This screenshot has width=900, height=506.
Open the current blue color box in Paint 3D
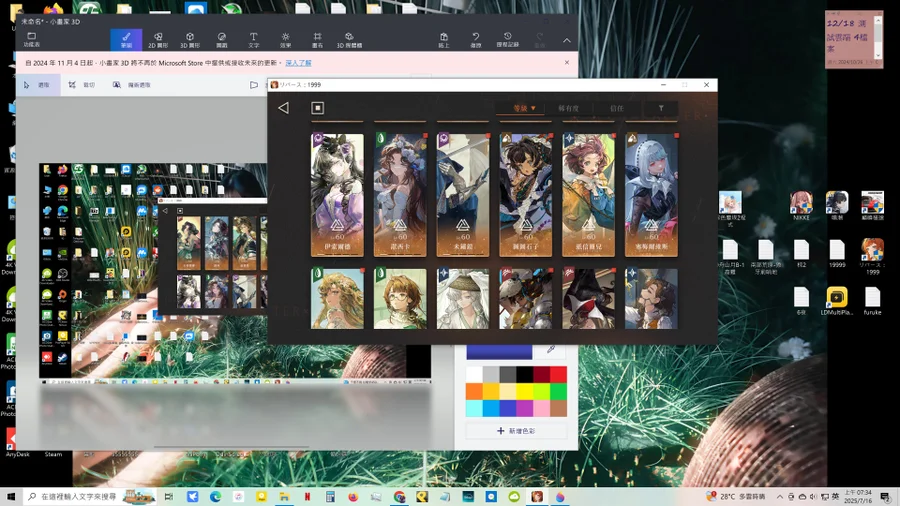pyautogui.click(x=499, y=352)
